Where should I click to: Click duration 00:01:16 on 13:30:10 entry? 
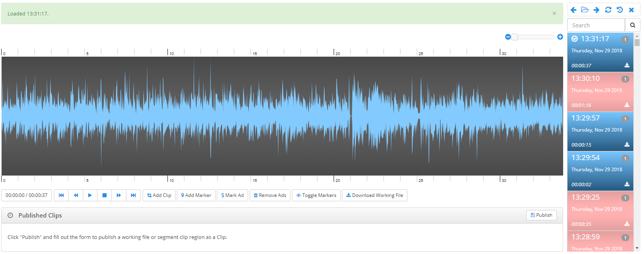581,105
